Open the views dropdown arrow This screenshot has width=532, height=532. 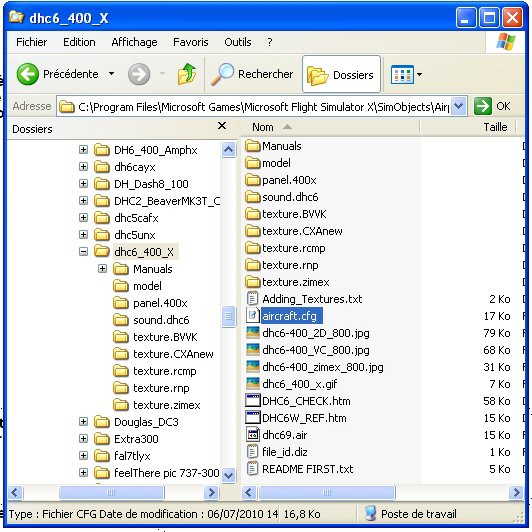click(419, 74)
